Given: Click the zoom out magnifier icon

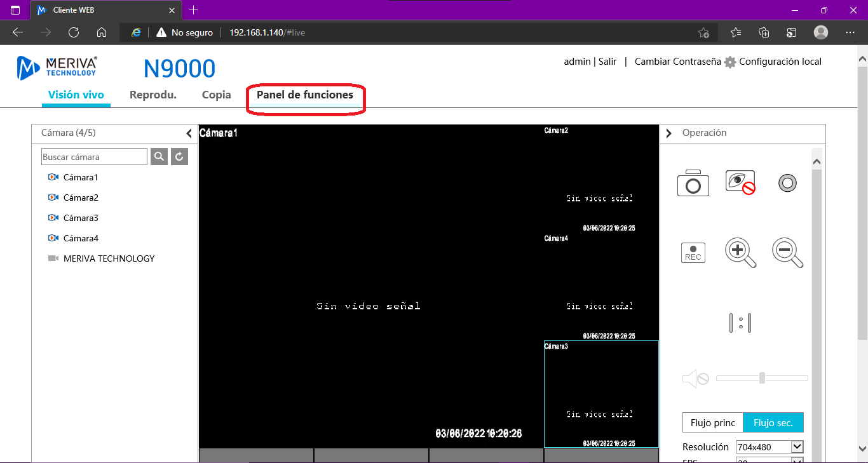Looking at the screenshot, I should [787, 252].
